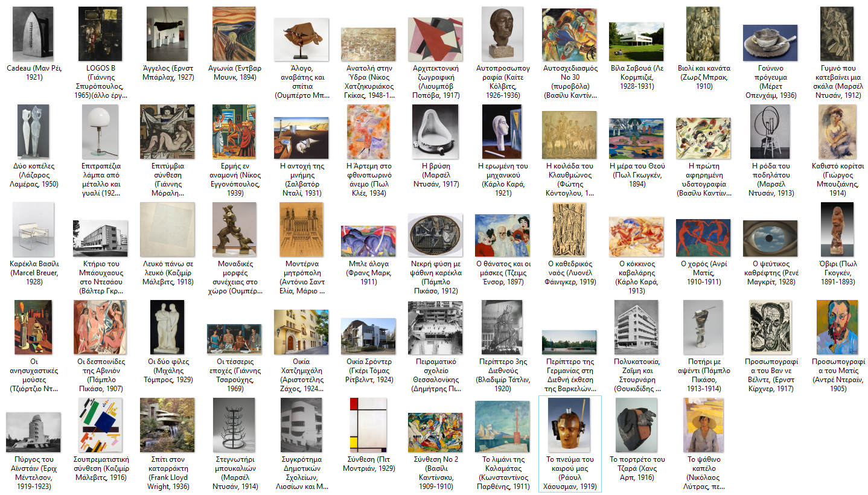The width and height of the screenshot is (868, 495).
Task: Click Περίπτερο της Γερμανίας στη Διεθνή έκθεση thumbnail
Action: point(569,342)
